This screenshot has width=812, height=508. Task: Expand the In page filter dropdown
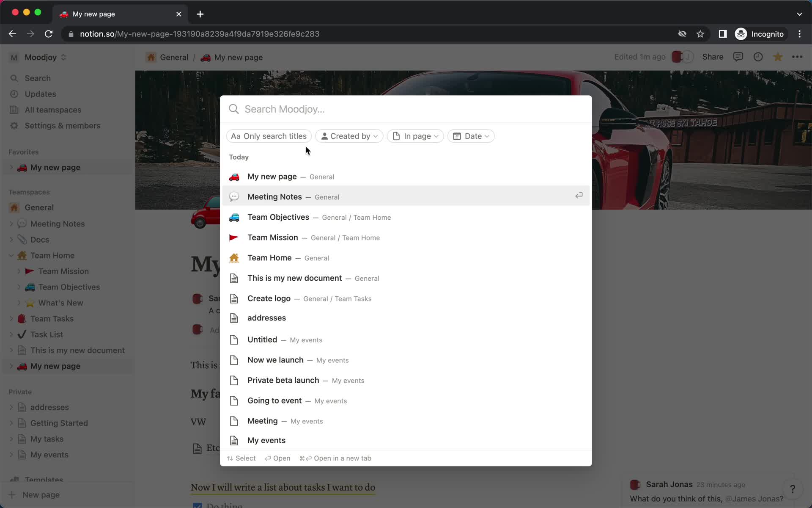415,136
